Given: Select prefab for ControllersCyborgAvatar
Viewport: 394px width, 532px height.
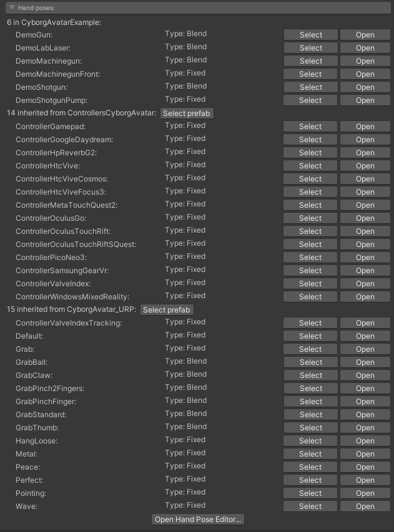Looking at the screenshot, I should point(187,114).
